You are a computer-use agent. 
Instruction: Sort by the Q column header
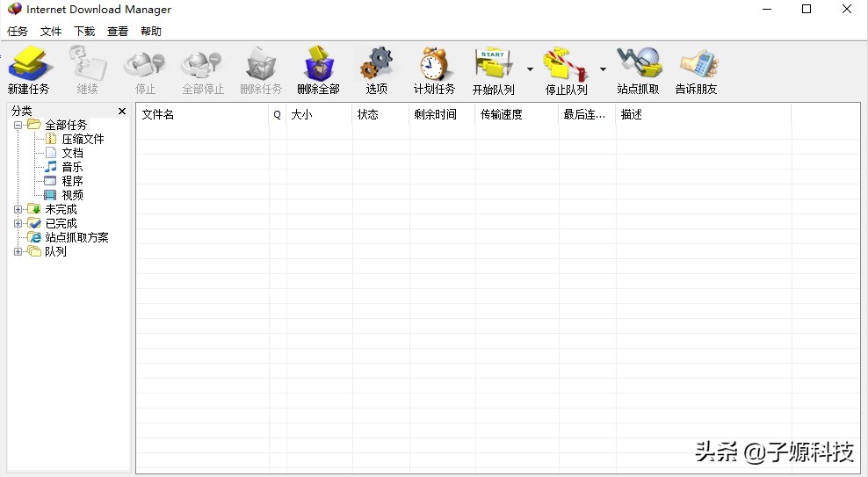[x=278, y=114]
